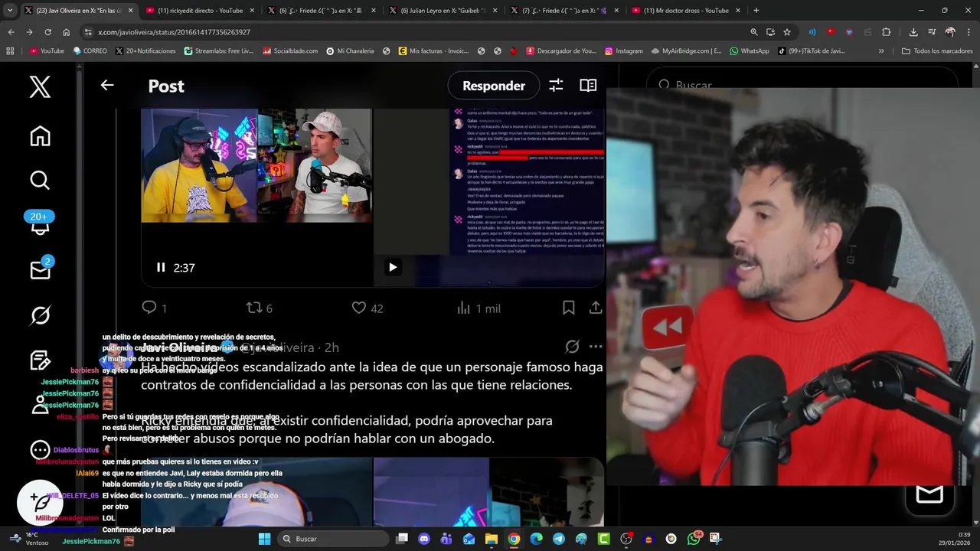Open File Explorer from the taskbar

(x=491, y=539)
